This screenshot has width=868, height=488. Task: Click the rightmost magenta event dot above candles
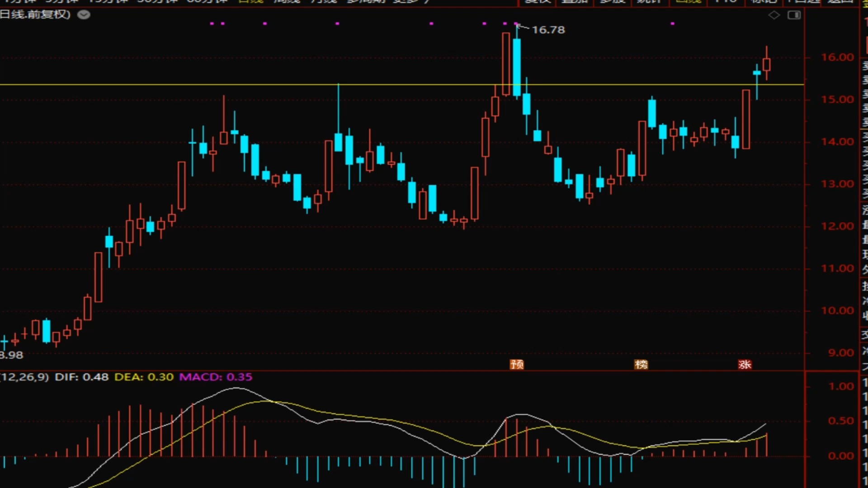pos(672,23)
